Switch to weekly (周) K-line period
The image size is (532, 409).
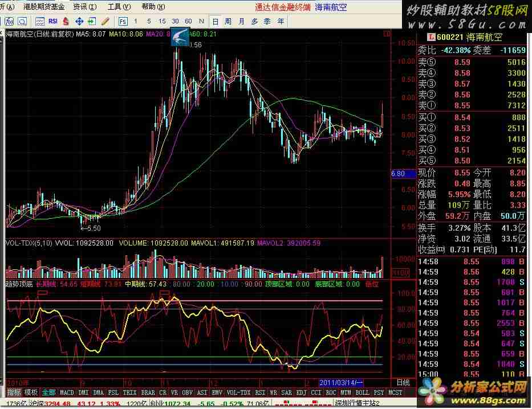click(228, 22)
